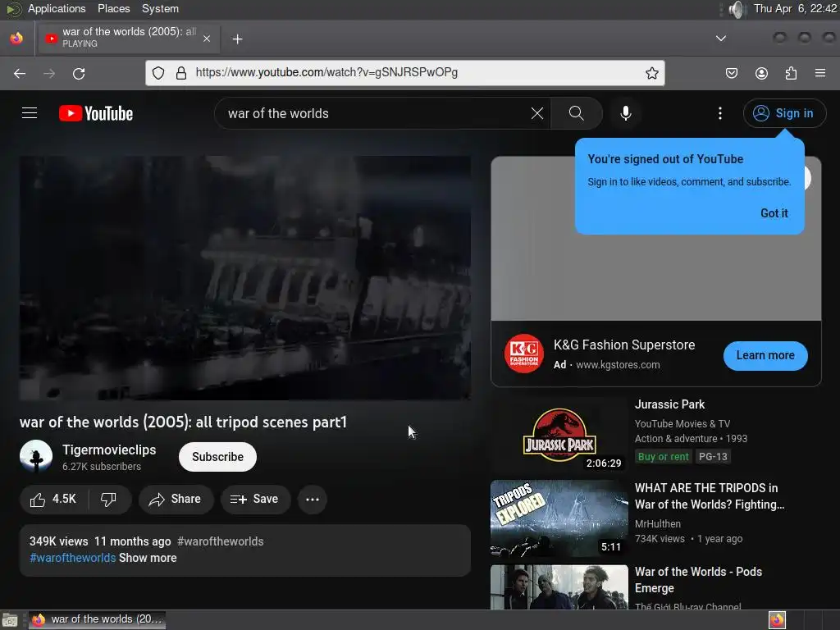List all tabs dropdown arrow
Screen dimensions: 840x630
pos(721,39)
